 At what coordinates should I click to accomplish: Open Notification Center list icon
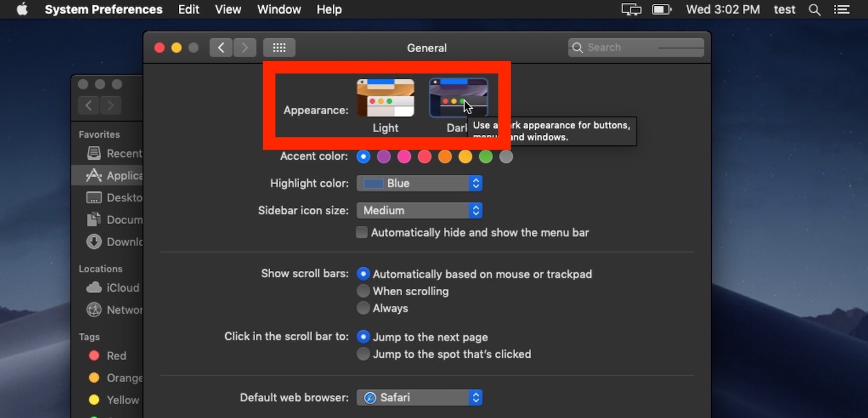tap(842, 10)
